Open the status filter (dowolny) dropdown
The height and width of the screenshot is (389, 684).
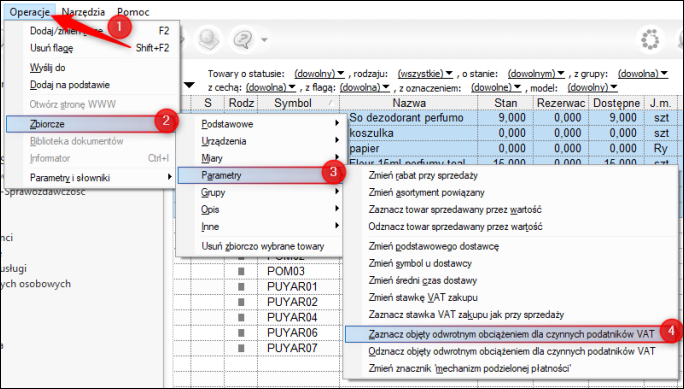[319, 73]
